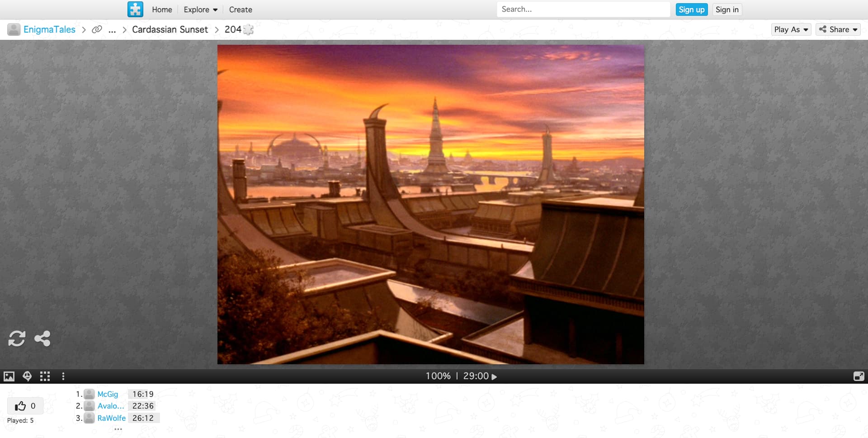
Task: Click the Sign in button
Action: [727, 10]
